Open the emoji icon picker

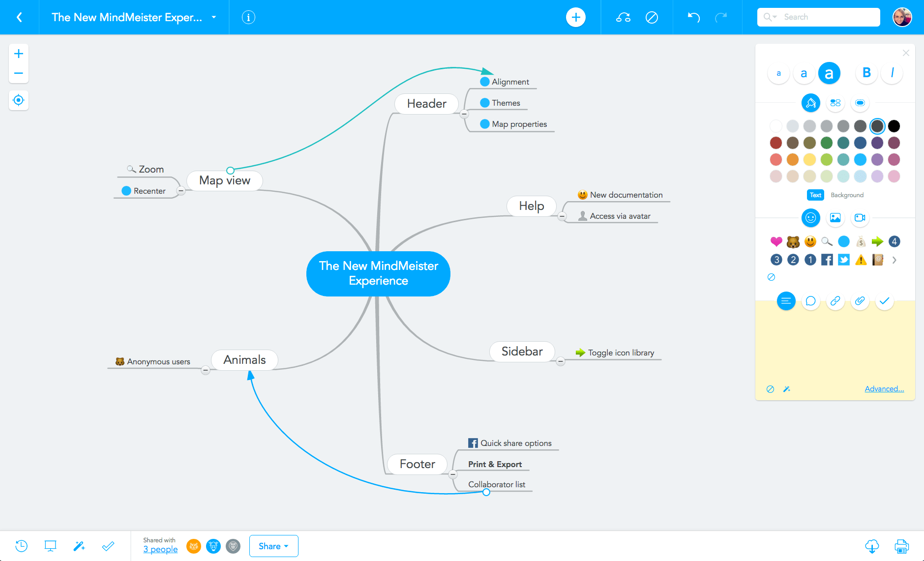coord(810,218)
